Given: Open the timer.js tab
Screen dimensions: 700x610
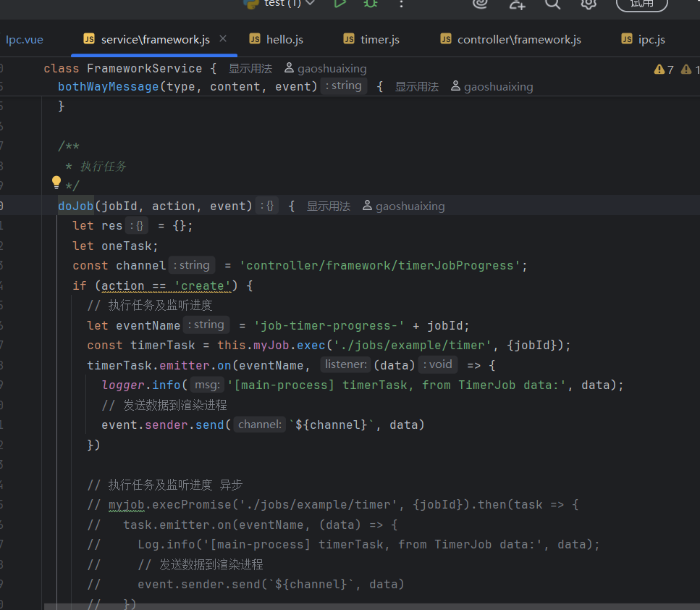Looking at the screenshot, I should coord(380,40).
